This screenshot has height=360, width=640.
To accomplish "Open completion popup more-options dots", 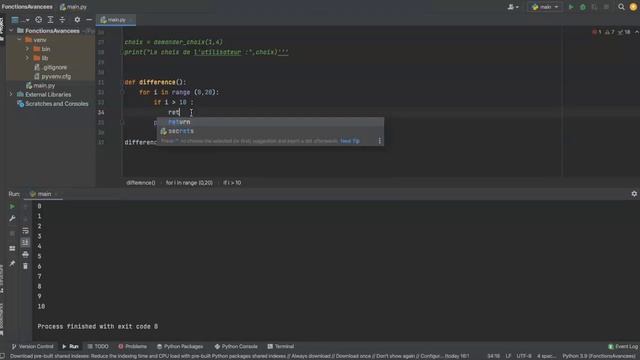I will (380, 141).
